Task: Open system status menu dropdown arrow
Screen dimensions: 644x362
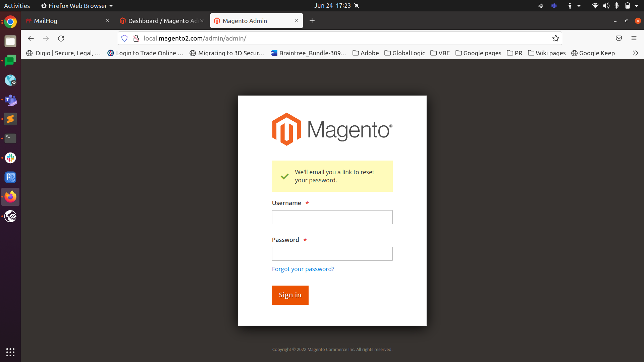Action: click(637, 6)
